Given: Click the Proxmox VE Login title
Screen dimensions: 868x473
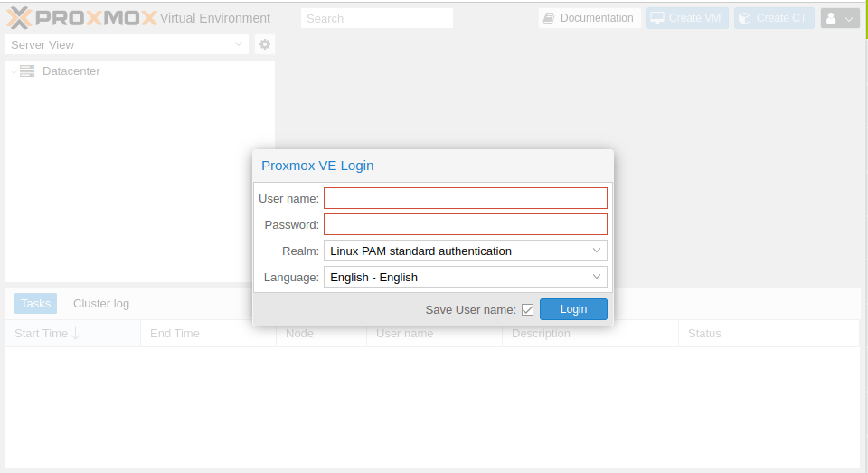Looking at the screenshot, I should 317,166.
